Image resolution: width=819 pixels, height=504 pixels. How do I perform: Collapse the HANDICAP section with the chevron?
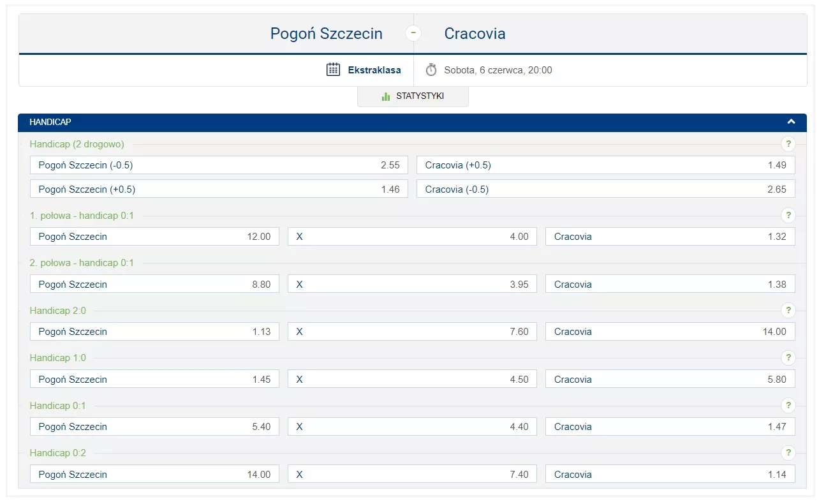[x=791, y=122]
